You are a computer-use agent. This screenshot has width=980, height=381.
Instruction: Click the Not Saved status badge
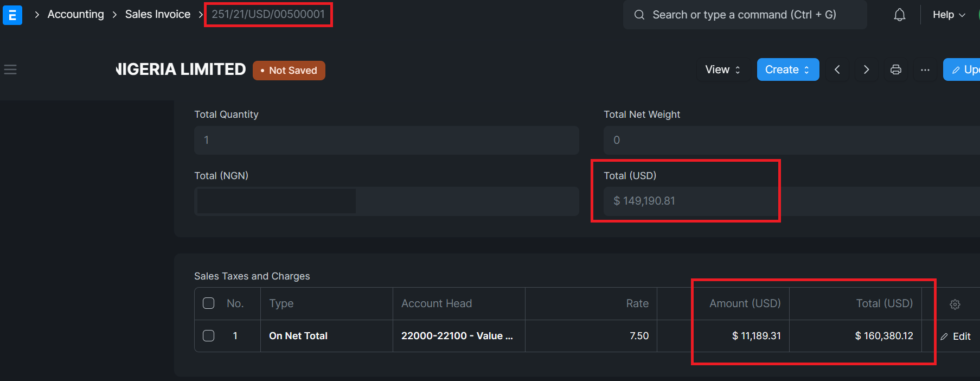(289, 70)
